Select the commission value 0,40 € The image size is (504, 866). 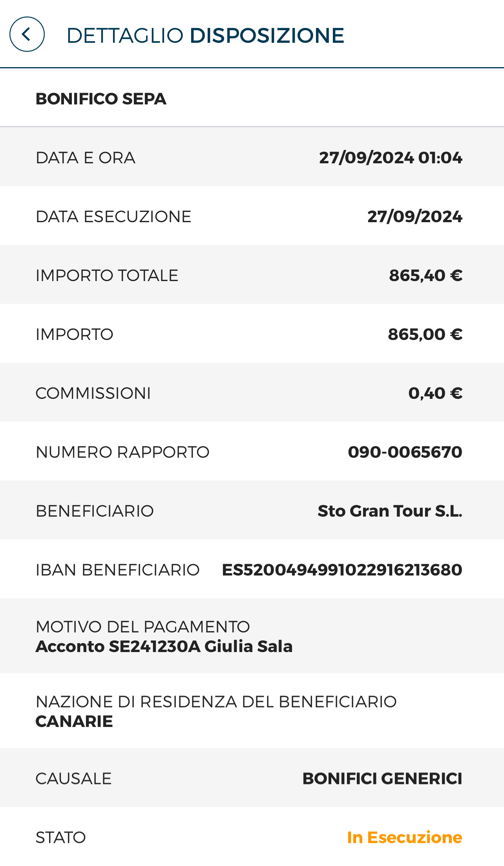pos(435,393)
